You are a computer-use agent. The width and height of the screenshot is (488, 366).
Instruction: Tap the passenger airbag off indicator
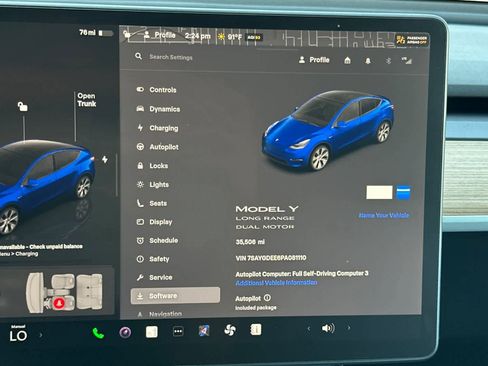[x=412, y=40]
